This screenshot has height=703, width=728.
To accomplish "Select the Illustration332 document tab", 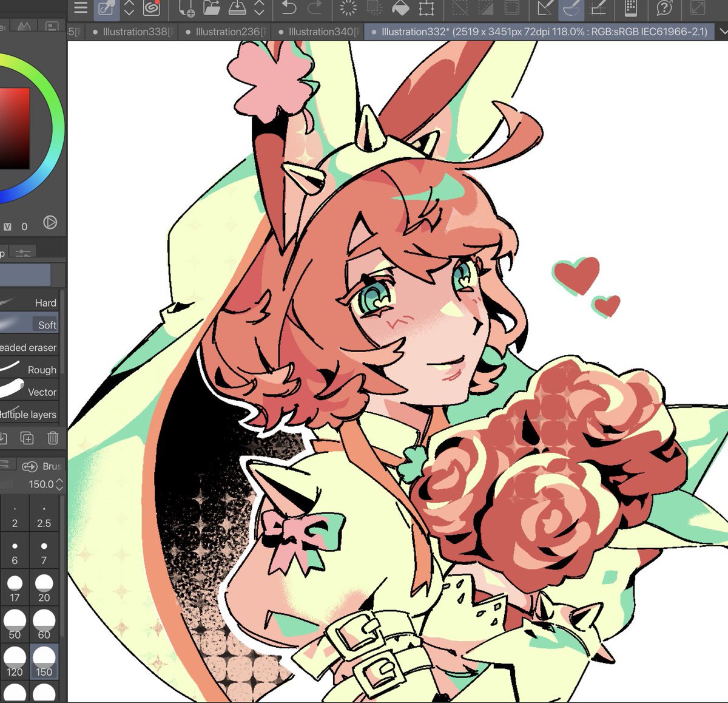I will point(539,32).
